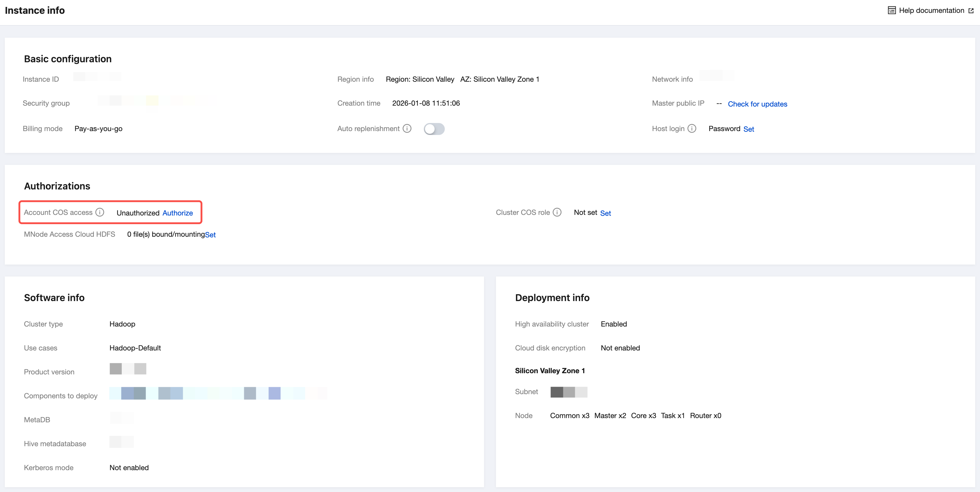Click the Creation time timestamp value
This screenshot has width=980, height=492.
(426, 103)
